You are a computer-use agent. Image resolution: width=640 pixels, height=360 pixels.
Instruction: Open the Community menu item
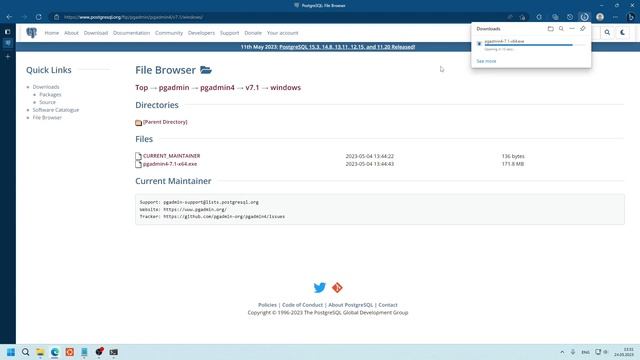[169, 33]
